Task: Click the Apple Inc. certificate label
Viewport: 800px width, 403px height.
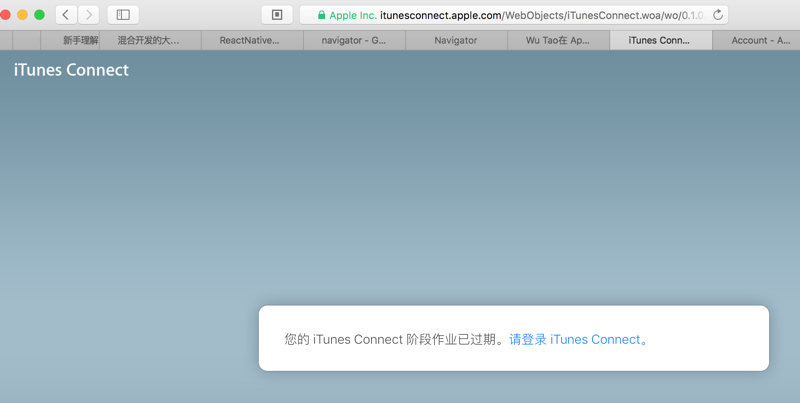Action: pyautogui.click(x=353, y=15)
